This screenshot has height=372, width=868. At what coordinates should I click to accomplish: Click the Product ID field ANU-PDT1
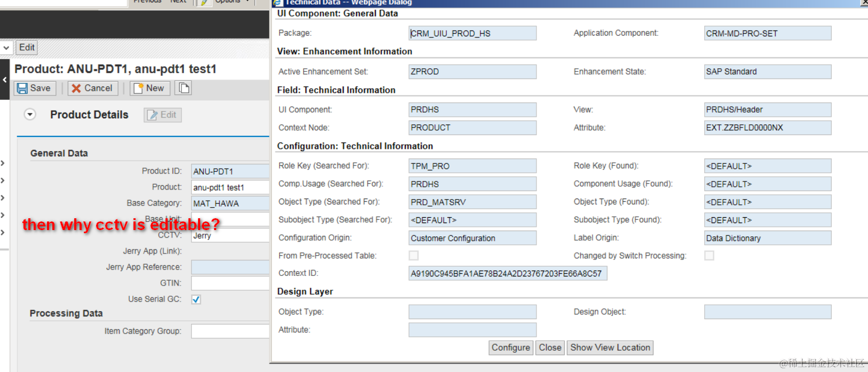[x=230, y=171]
